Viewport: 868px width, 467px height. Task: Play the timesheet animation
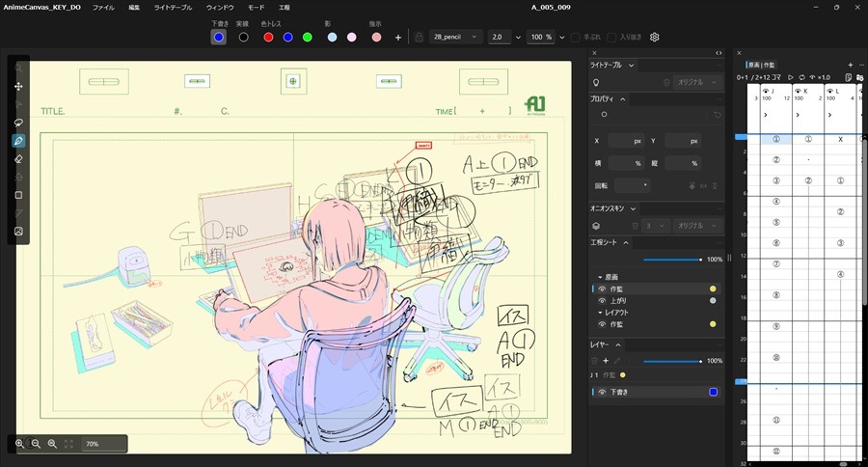[x=791, y=77]
